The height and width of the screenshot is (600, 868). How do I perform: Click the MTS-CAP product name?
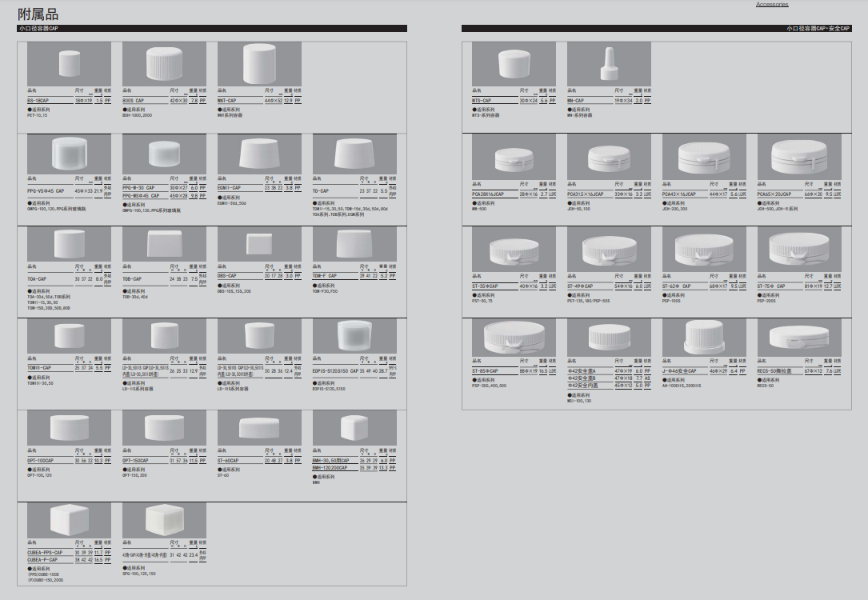pos(482,101)
